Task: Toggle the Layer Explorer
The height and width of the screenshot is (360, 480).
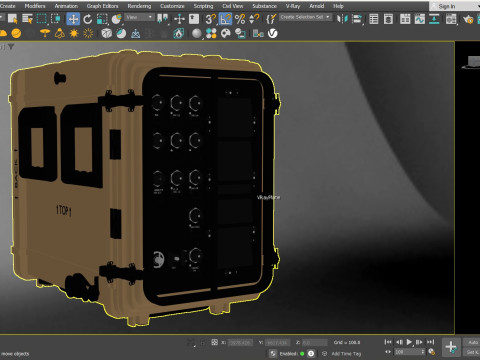Action: click(x=388, y=19)
